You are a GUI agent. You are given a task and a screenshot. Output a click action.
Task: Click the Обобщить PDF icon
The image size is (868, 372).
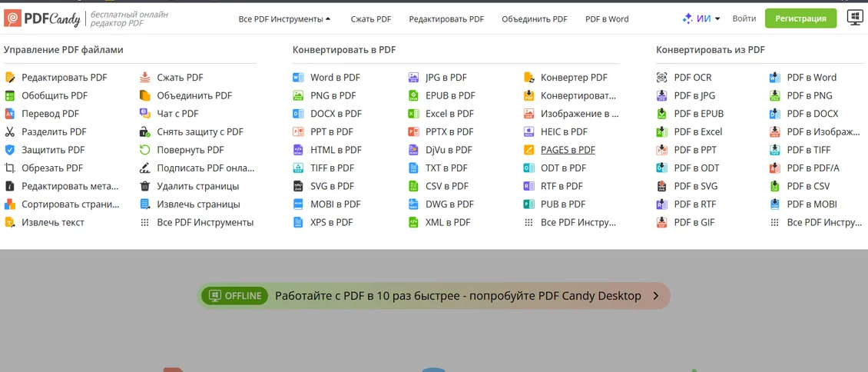point(10,96)
